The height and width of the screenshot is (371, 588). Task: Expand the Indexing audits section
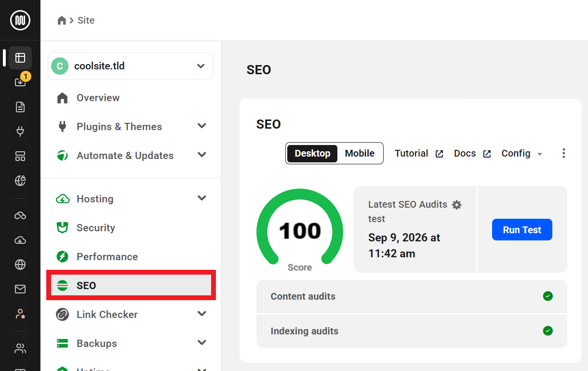click(412, 331)
